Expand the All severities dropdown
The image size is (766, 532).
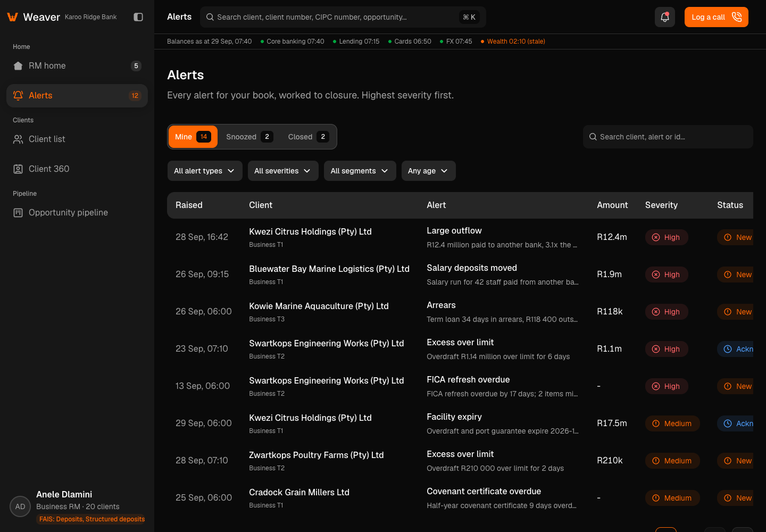point(283,171)
